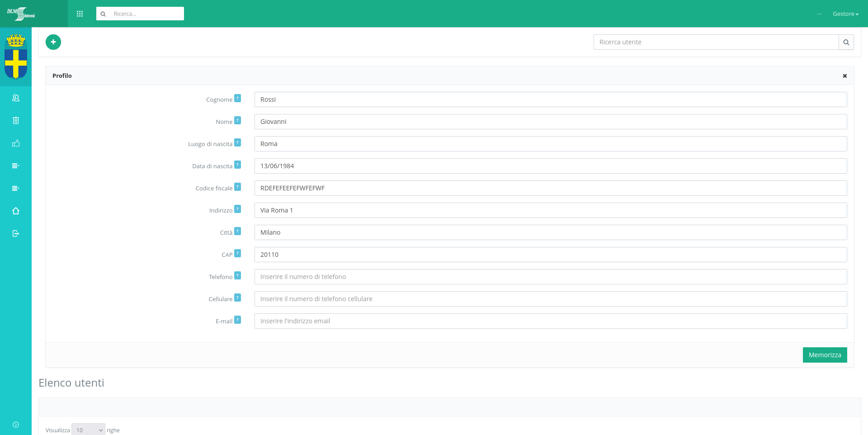Click the trash bin sidebar icon

pos(16,120)
